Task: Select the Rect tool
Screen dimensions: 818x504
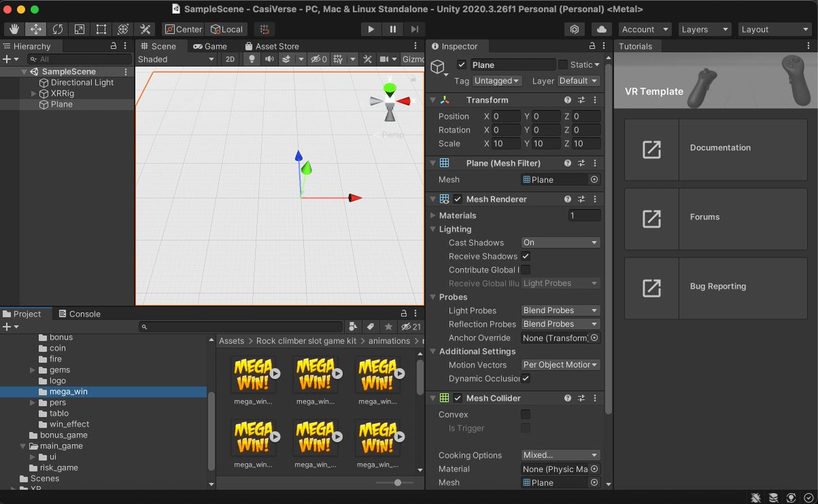Action: (x=102, y=29)
